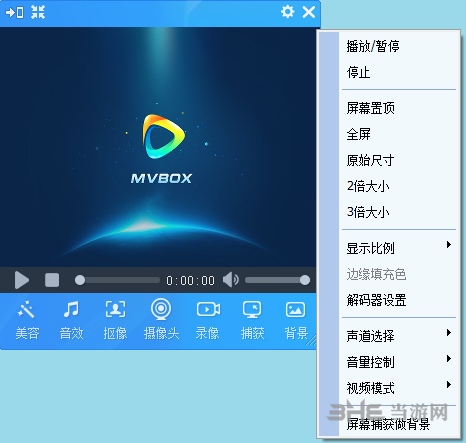Click the MVBOX video preview area
This screenshot has width=466, height=443.
[158, 147]
